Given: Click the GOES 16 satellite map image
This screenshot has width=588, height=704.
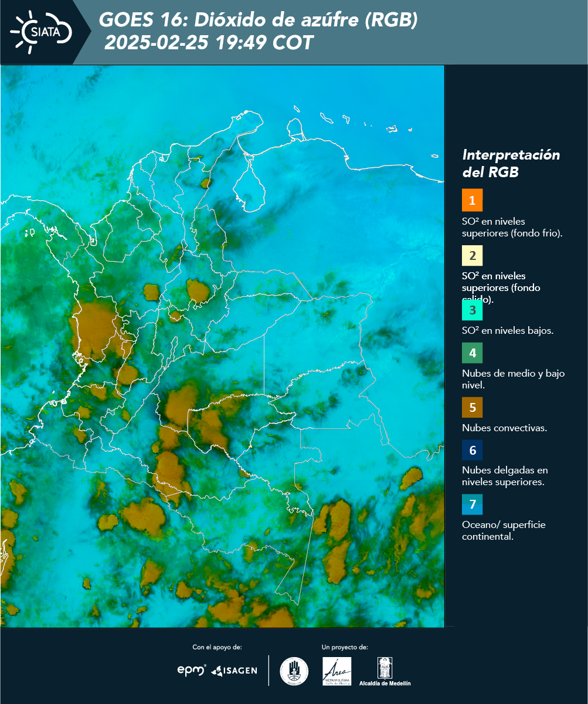Looking at the screenshot, I should pos(223,346).
